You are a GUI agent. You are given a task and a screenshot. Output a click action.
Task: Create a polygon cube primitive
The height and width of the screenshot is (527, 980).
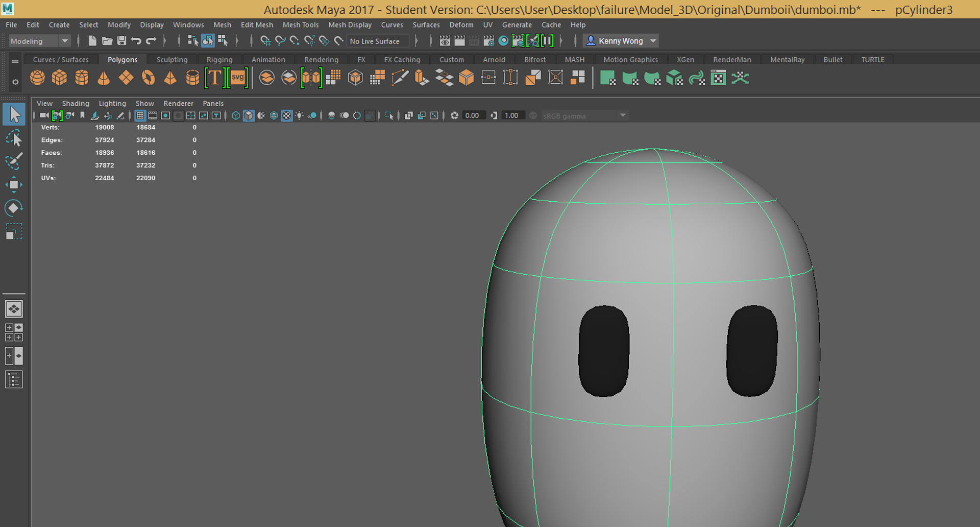60,77
